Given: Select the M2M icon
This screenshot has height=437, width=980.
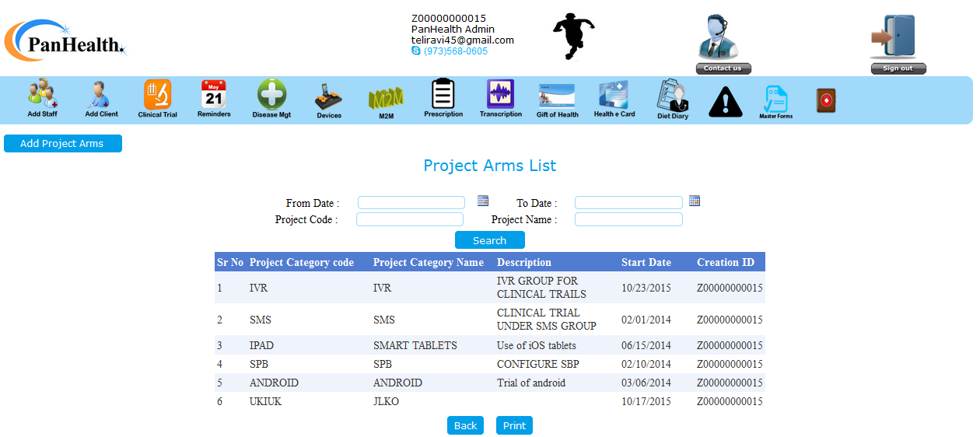Looking at the screenshot, I should [386, 99].
